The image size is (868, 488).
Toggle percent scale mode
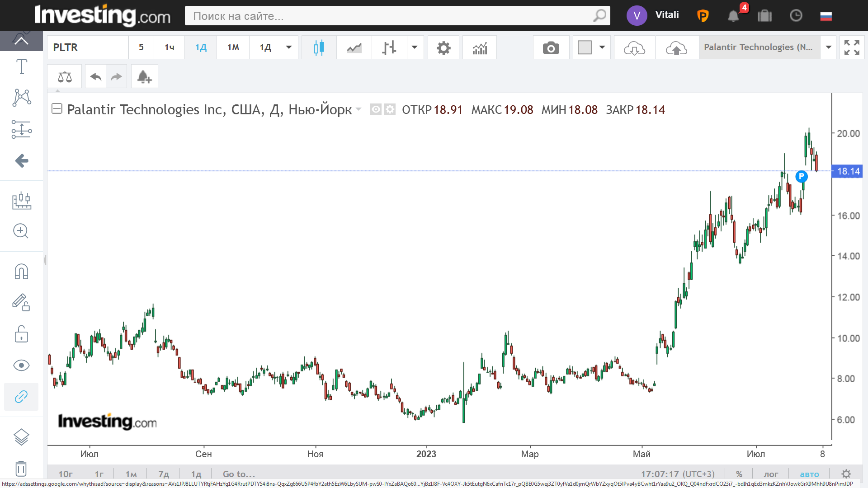click(739, 474)
